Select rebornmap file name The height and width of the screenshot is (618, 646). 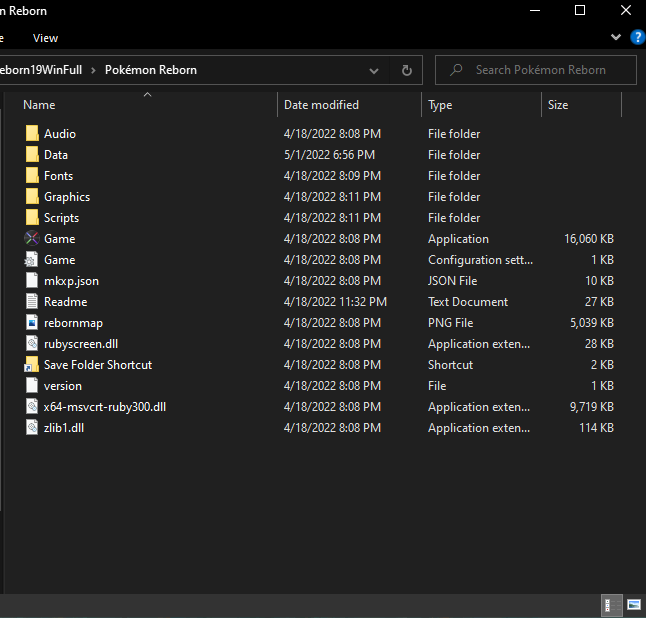73,323
